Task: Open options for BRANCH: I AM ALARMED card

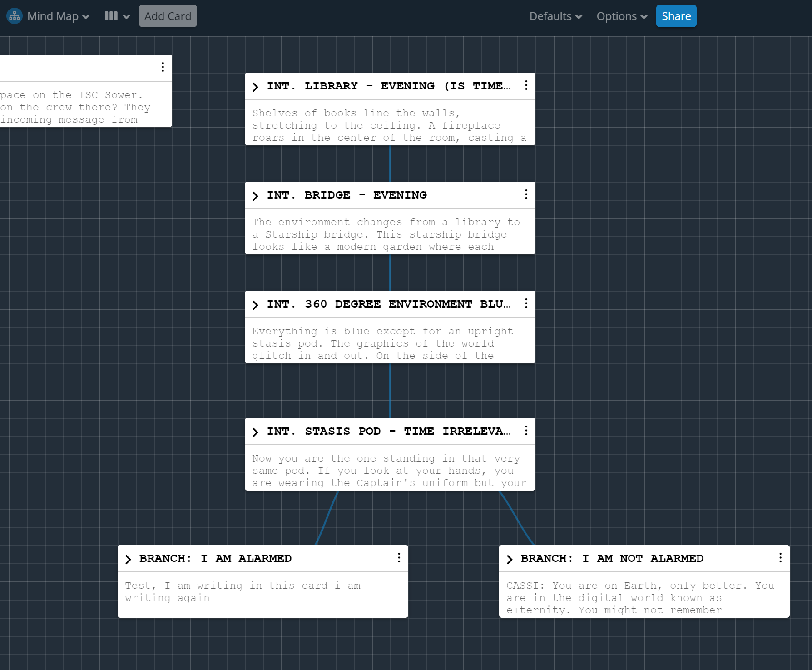Action: tap(399, 558)
